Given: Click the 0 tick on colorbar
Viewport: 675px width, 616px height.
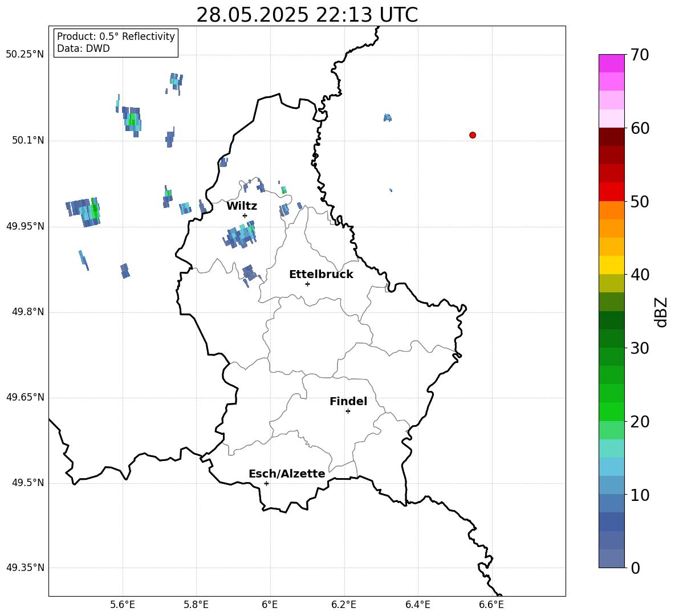Looking at the screenshot, I should coord(635,568).
